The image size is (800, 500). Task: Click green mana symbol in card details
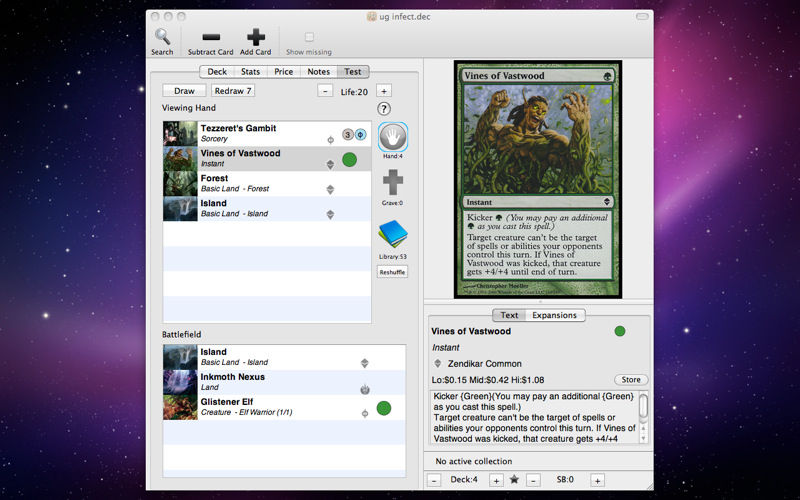620,332
